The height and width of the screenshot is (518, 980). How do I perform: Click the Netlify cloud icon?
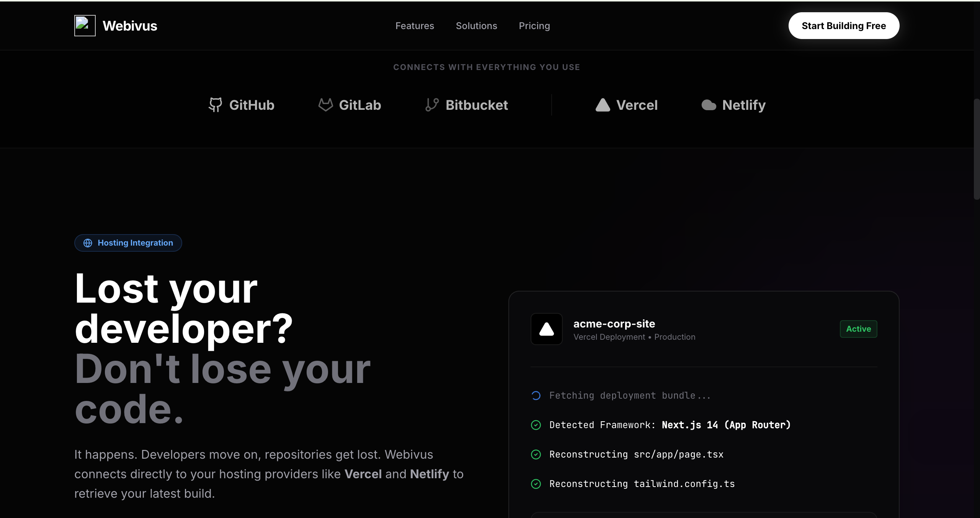click(709, 105)
